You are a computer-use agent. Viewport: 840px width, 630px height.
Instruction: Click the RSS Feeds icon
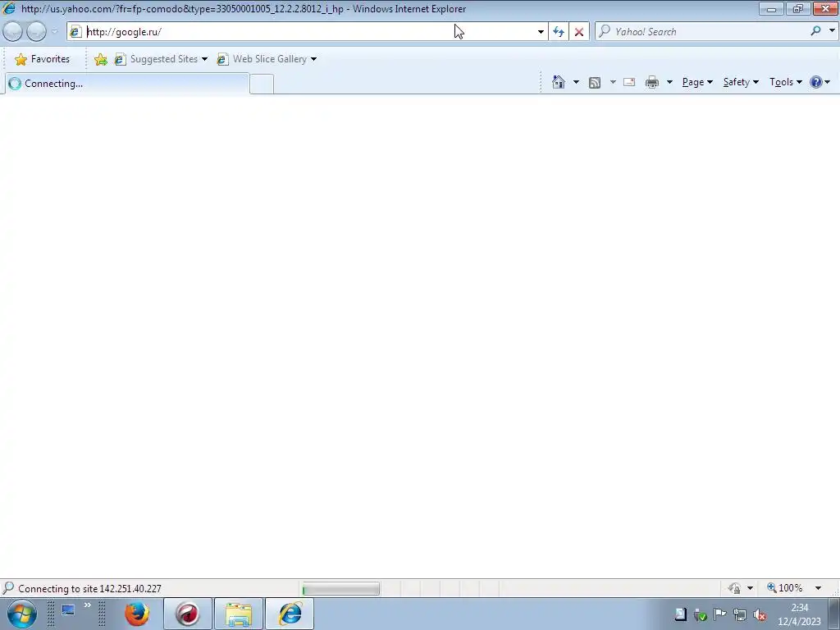595,83
